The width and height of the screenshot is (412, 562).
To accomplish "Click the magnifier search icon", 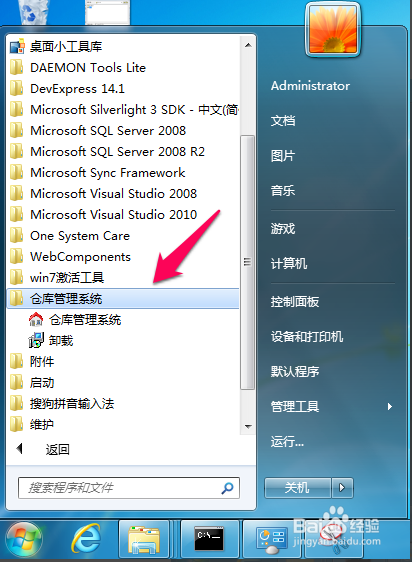I will pyautogui.click(x=227, y=488).
